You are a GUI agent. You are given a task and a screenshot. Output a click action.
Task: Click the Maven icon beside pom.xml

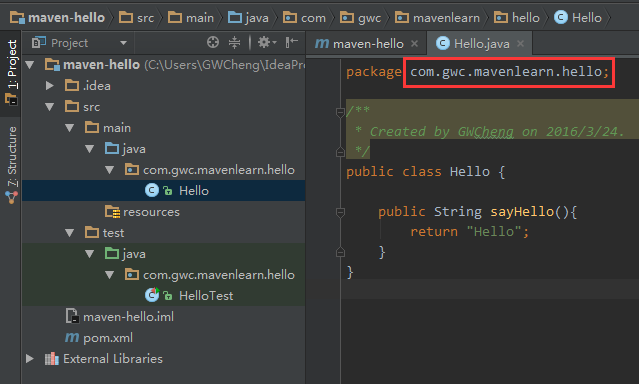(72, 338)
